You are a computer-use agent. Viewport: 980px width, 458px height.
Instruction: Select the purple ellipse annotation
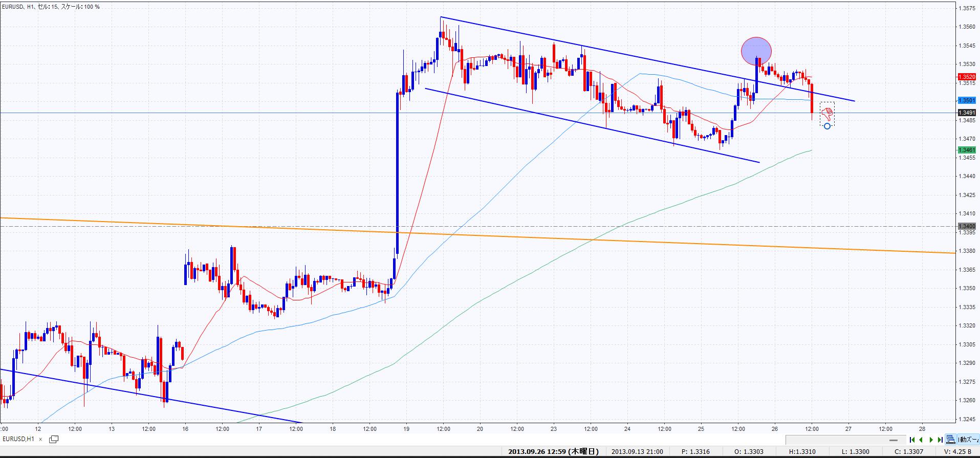pyautogui.click(x=756, y=51)
